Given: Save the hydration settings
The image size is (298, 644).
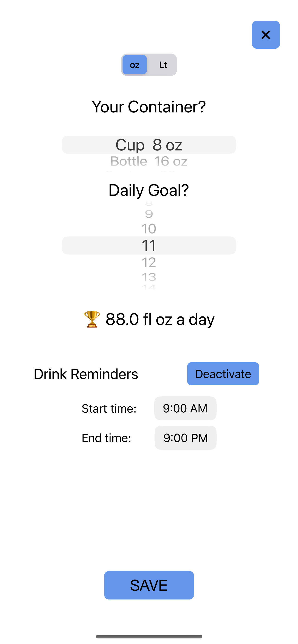Looking at the screenshot, I should click(149, 585).
